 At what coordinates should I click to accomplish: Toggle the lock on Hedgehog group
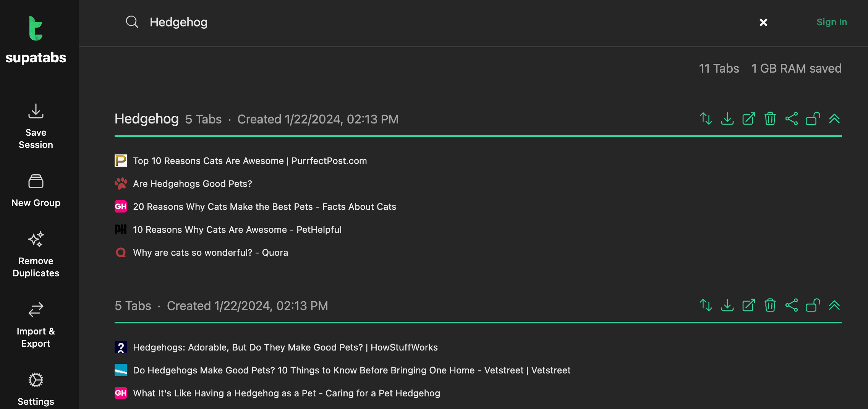[x=813, y=119]
